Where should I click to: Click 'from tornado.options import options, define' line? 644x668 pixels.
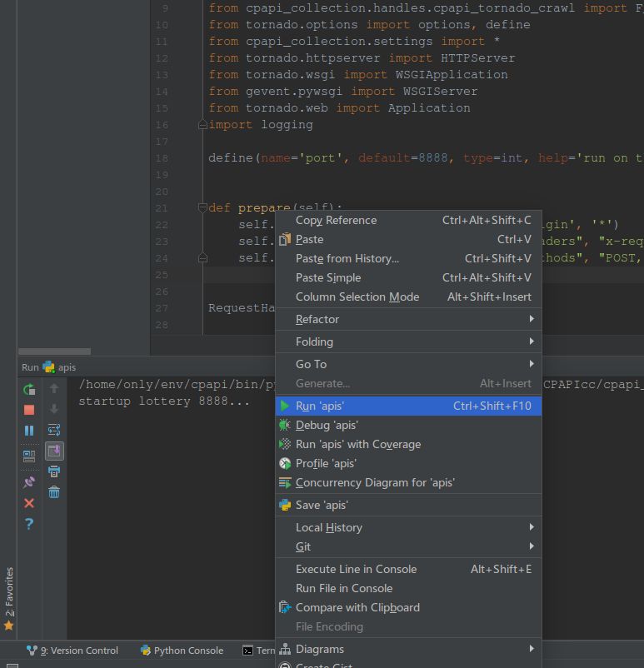(x=369, y=25)
